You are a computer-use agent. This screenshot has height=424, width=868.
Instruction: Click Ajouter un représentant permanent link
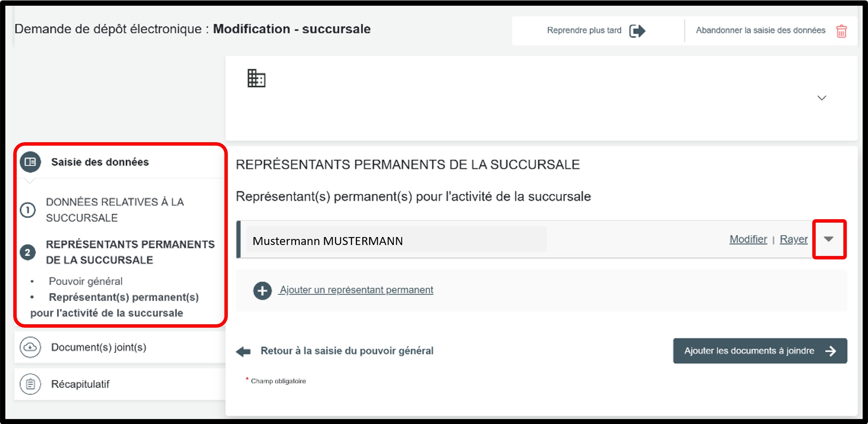356,290
